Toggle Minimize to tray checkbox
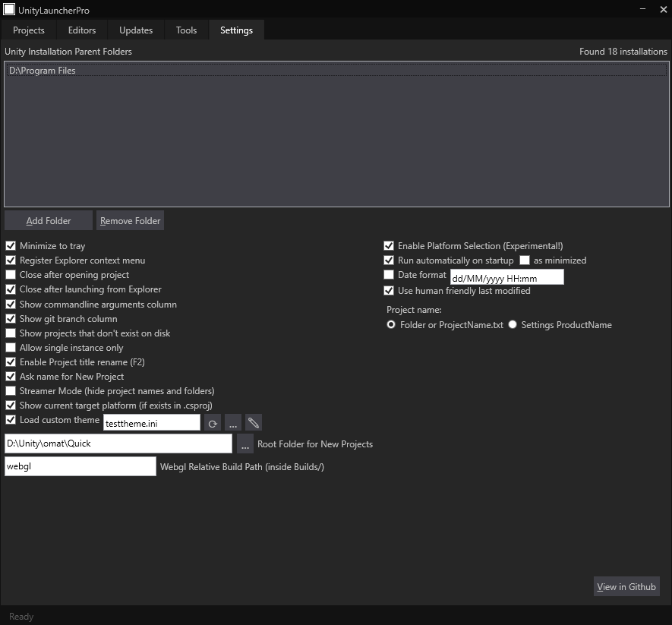The image size is (672, 625). click(11, 246)
